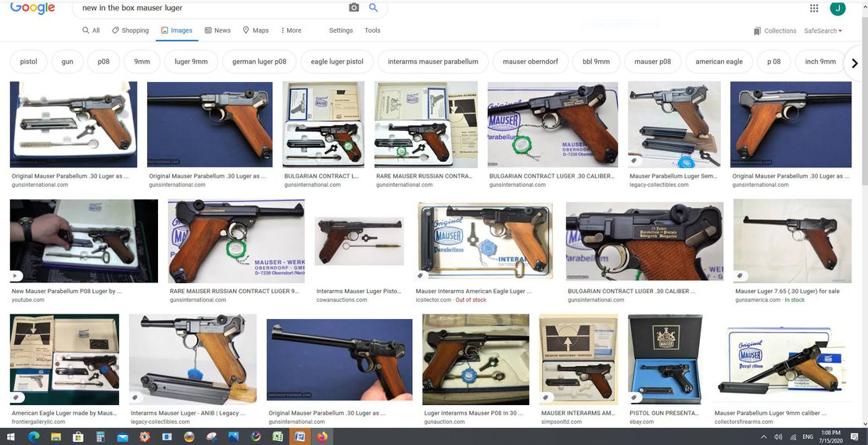Open New Mauser Parabellum P08 YouTube thumbnail
The image size is (868, 445).
pos(84,241)
